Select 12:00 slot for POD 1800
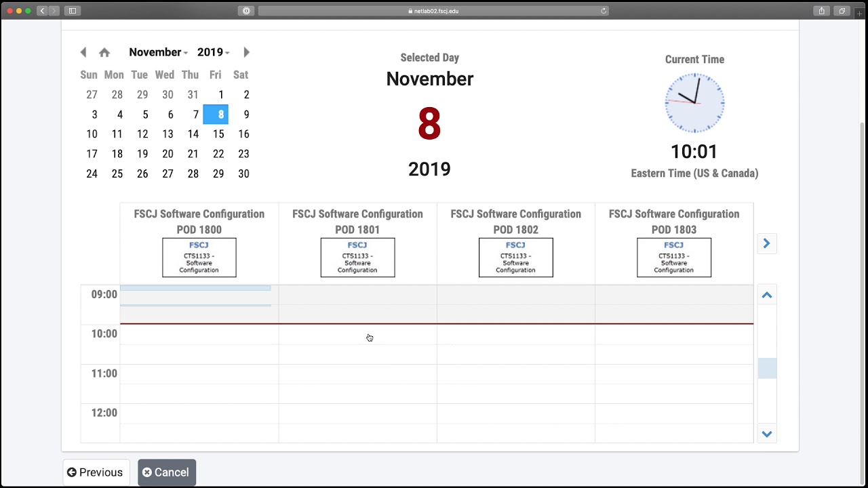 point(199,413)
